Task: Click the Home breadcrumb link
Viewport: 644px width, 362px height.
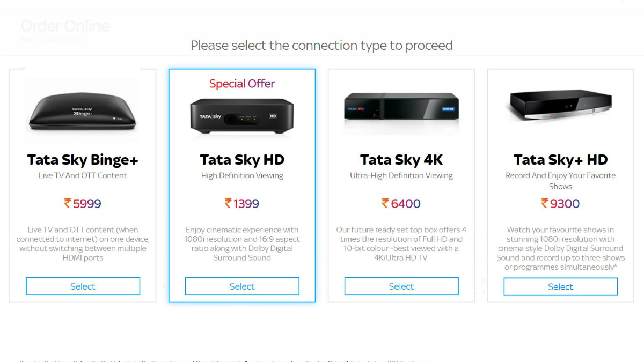Action: click(x=28, y=39)
